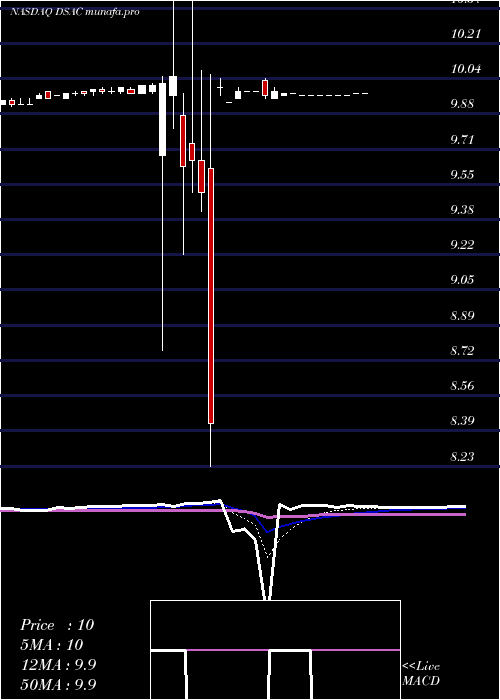The image size is (500, 700).
Task: Click the 9.22 price axis label
Action: pos(462,245)
